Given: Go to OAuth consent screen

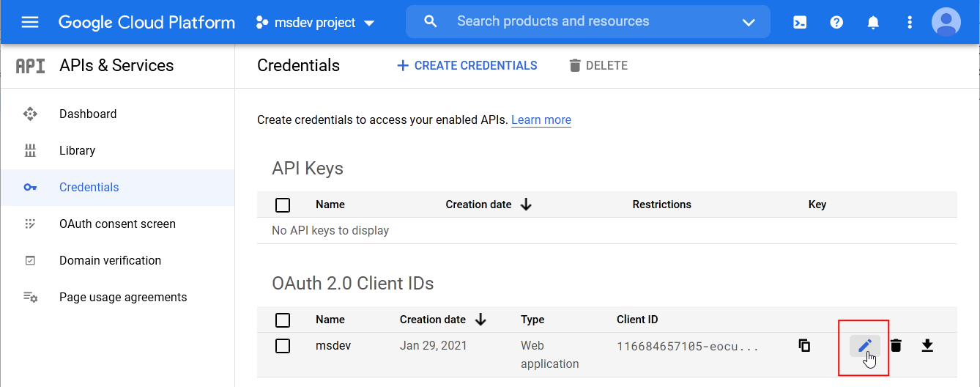Looking at the screenshot, I should (x=117, y=224).
